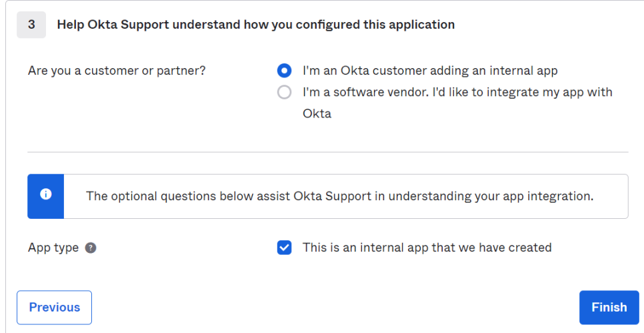Uncheck the internal app we created checkbox

click(285, 248)
